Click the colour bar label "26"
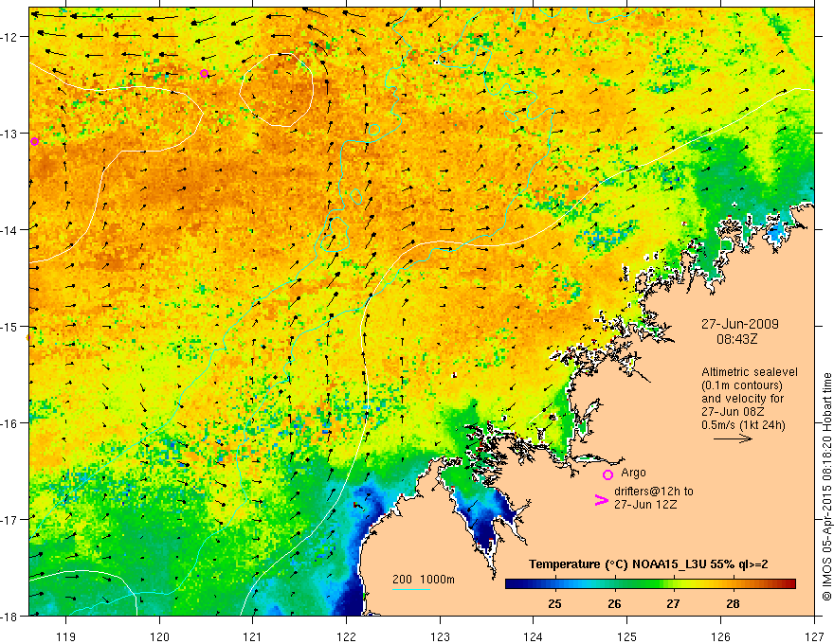 pos(614,604)
